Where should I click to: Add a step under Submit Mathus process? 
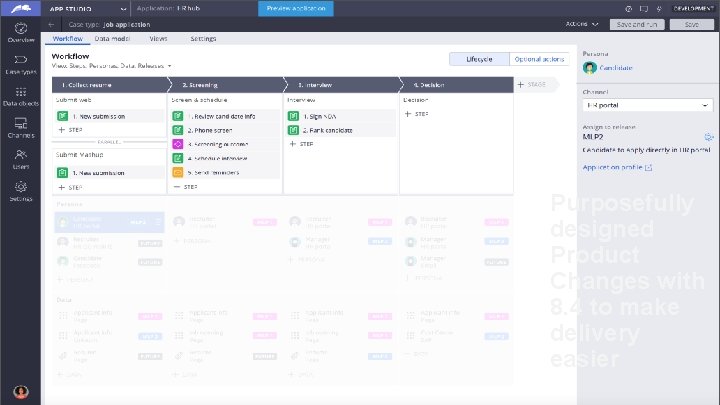[70, 187]
